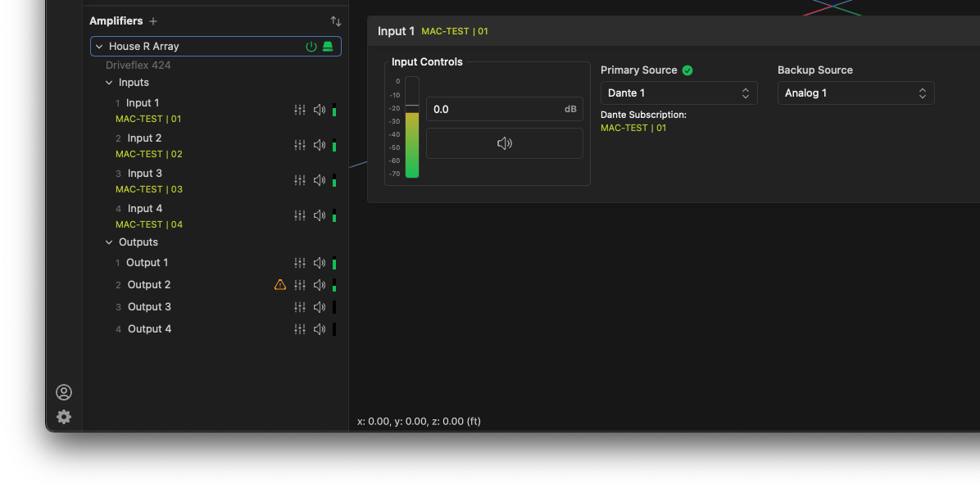Click the green check beside Primary Source
Viewport: 980px width, 484px height.
pyautogui.click(x=687, y=70)
